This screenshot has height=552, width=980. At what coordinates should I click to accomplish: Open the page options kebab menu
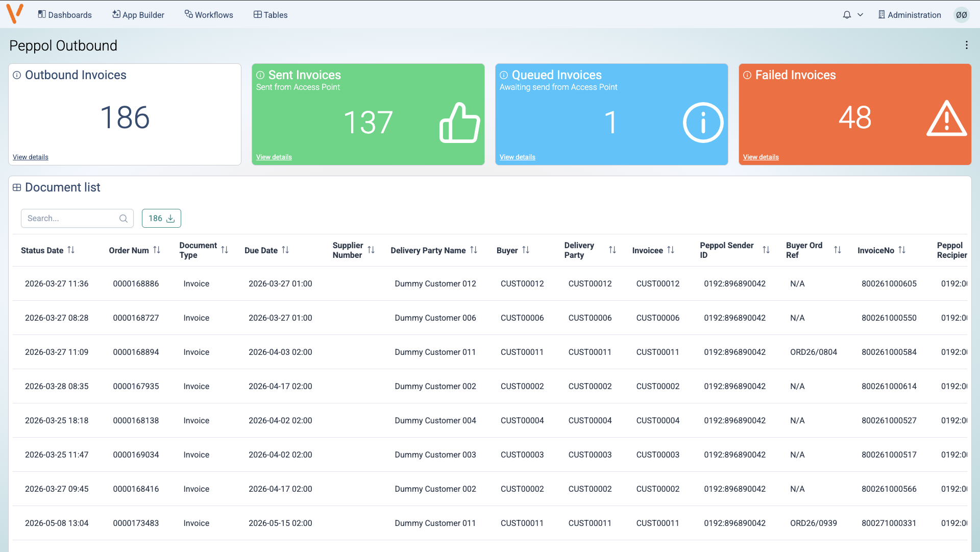tap(967, 45)
